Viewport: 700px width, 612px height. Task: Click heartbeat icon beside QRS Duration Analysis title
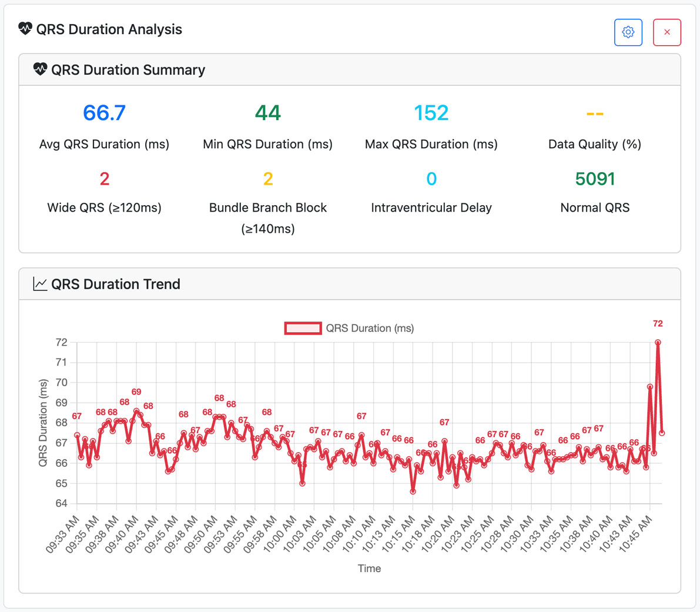tap(25, 29)
